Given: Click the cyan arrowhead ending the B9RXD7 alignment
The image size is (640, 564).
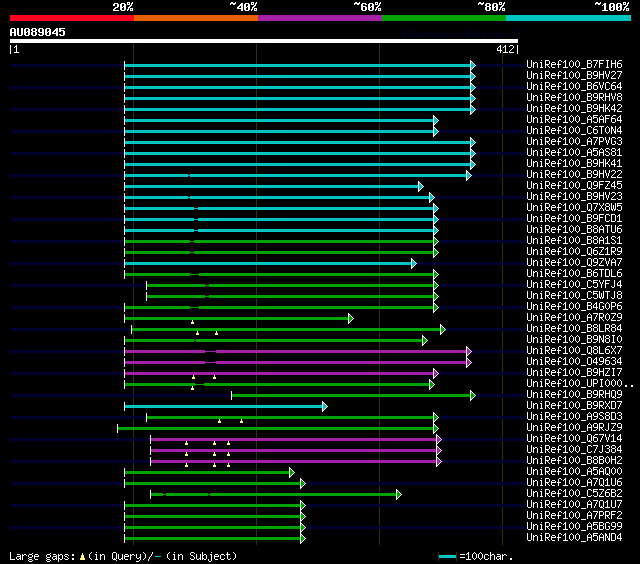Looking at the screenshot, I should pyautogui.click(x=325, y=406).
